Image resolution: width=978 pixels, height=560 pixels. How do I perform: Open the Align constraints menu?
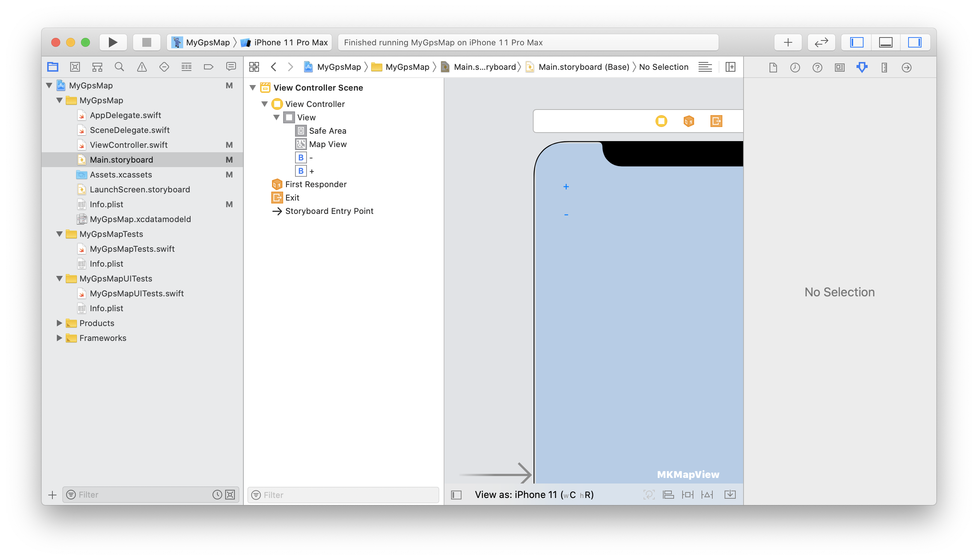click(668, 495)
